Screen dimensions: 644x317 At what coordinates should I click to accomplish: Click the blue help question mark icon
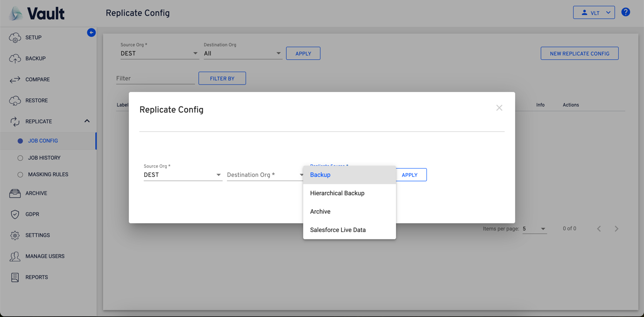[x=626, y=13]
